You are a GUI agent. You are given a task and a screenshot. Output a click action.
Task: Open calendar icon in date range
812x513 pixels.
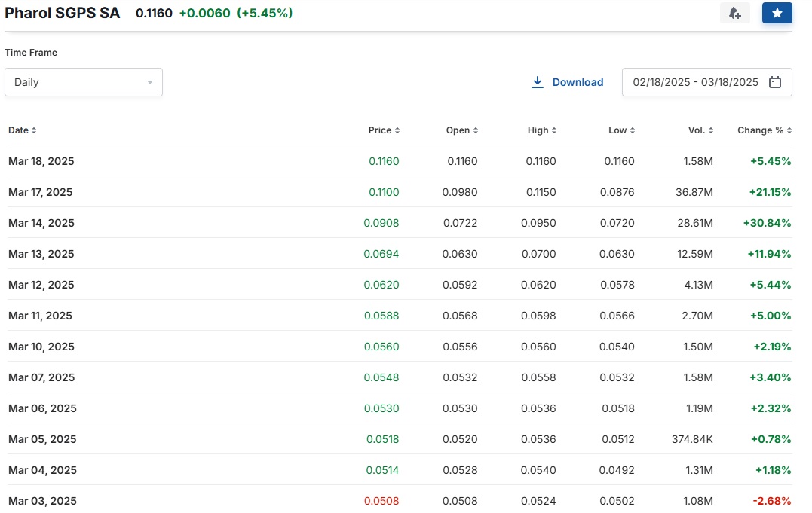point(775,82)
